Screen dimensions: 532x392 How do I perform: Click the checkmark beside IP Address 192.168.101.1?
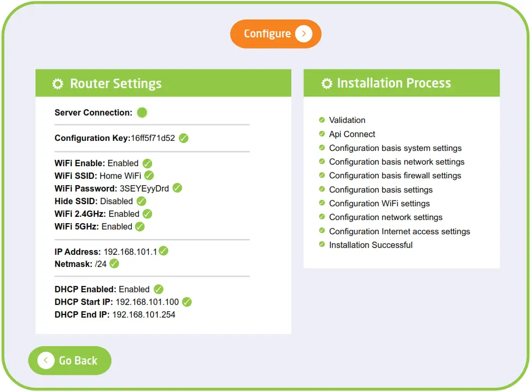[x=163, y=251]
